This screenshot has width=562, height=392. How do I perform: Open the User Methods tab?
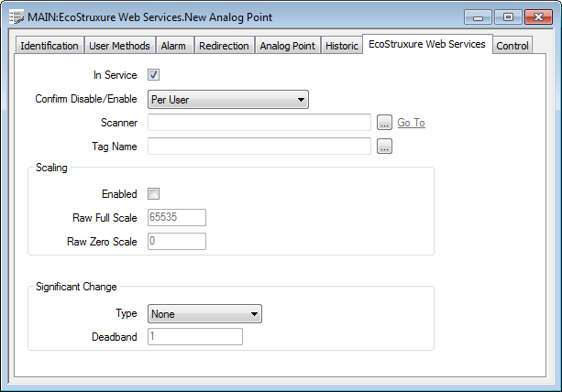point(119,46)
